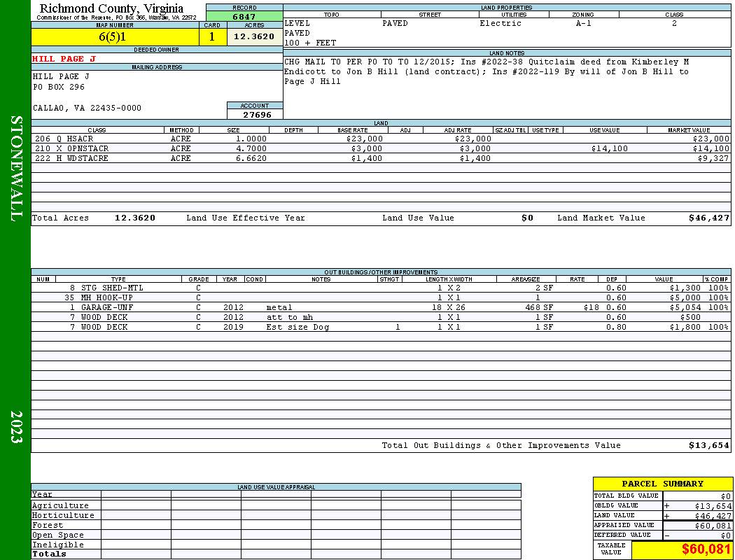The image size is (735, 560).
Task: Click the Horticulture row label
Action: tap(63, 515)
